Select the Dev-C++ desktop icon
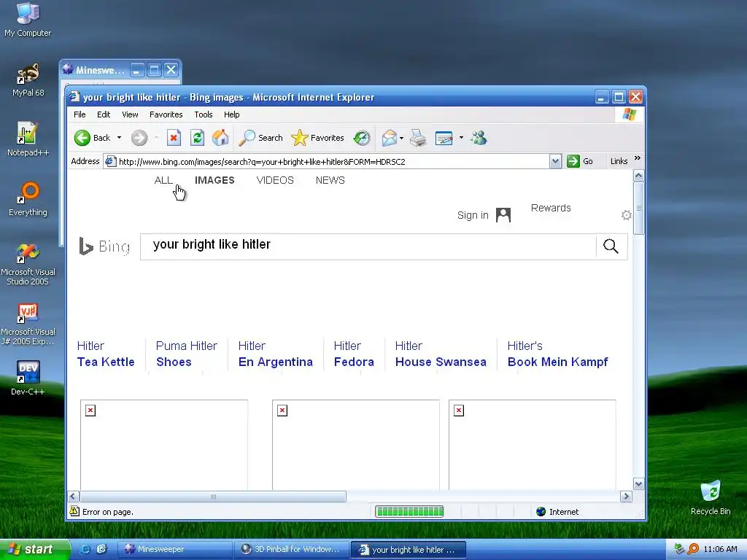The height and width of the screenshot is (560, 747). 28,378
